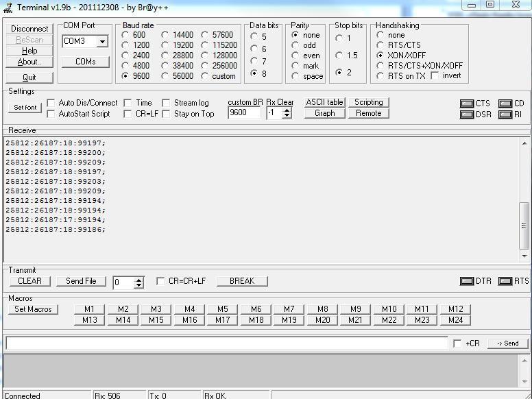Viewport: 532px width, 399px height.
Task: Click Send File button
Action: pos(81,281)
